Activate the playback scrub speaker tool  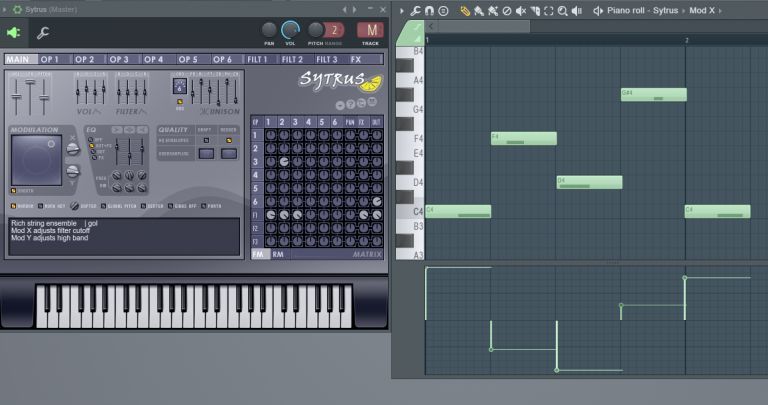coord(577,11)
